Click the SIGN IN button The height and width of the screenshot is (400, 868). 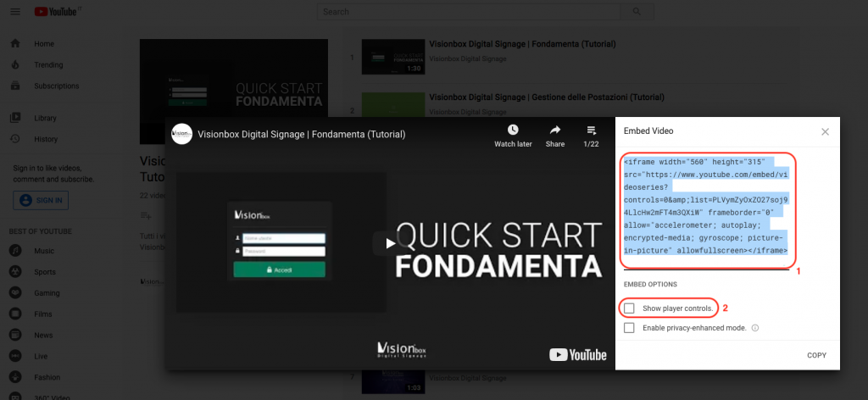(41, 200)
